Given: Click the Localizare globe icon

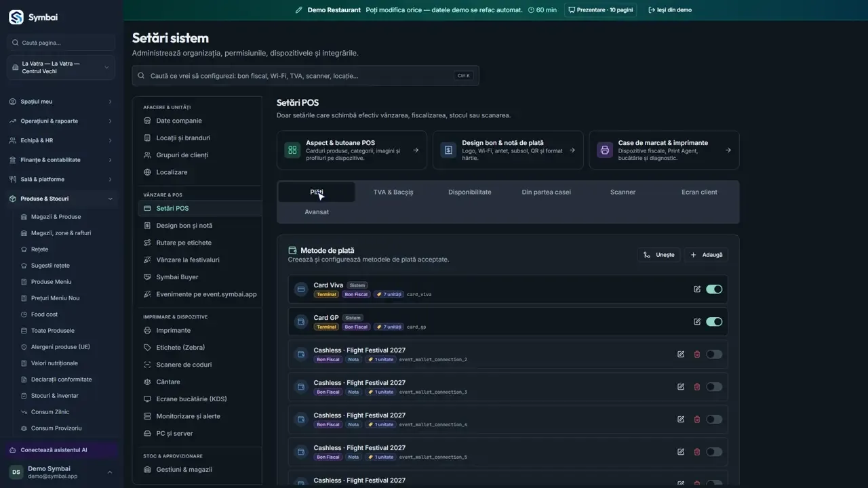Looking at the screenshot, I should point(148,172).
